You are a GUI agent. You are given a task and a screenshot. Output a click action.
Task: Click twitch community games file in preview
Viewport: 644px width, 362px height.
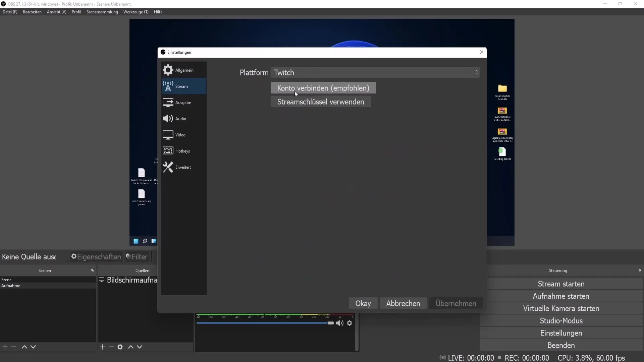point(142,197)
